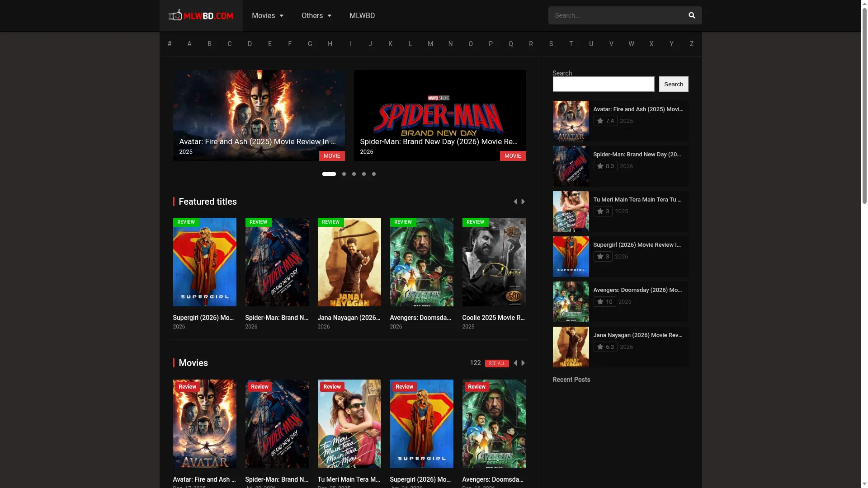
Task: Open Spider-Man poster in Featured titles
Action: [x=277, y=262]
